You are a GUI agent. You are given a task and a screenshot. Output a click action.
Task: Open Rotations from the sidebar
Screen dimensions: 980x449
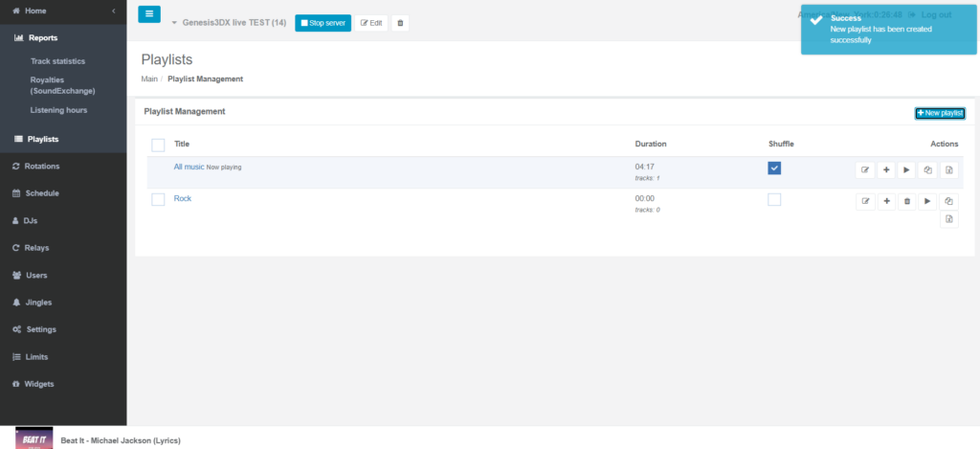pos(43,167)
